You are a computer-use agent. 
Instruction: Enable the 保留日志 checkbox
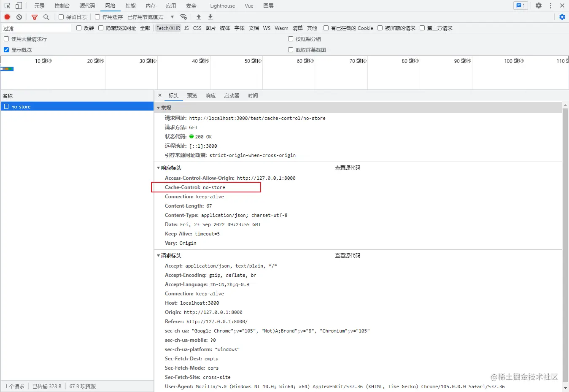[x=61, y=17]
